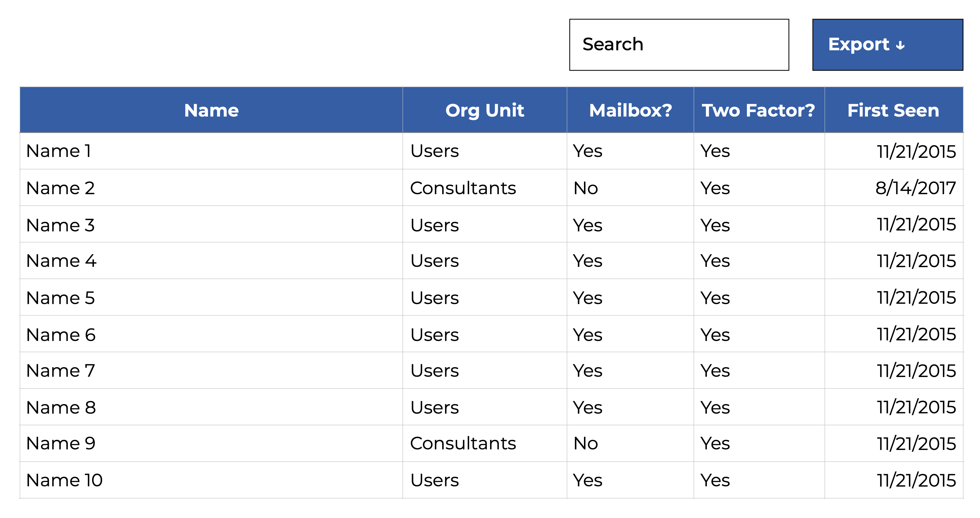Click Consultants org unit for Name 9

click(463, 443)
